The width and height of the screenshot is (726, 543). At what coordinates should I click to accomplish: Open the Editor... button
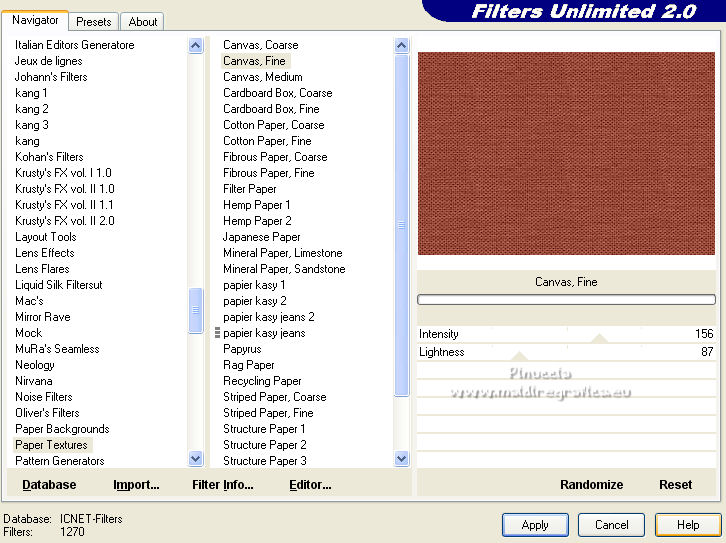pyautogui.click(x=310, y=485)
